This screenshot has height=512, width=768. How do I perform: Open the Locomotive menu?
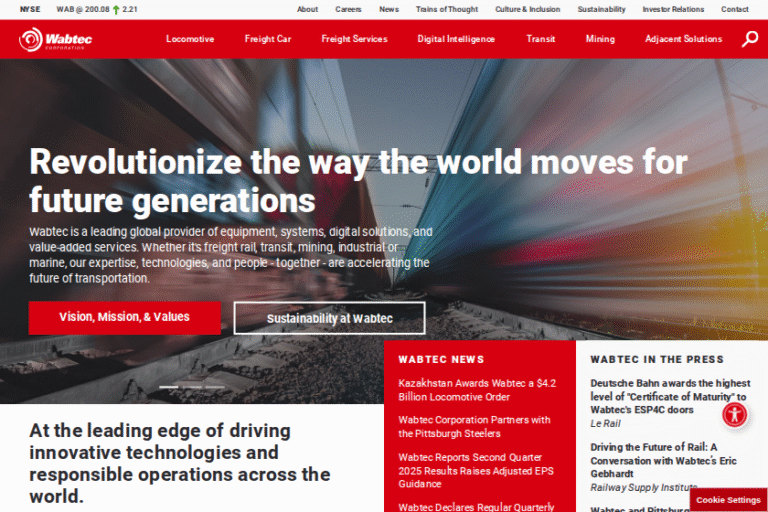coord(190,39)
